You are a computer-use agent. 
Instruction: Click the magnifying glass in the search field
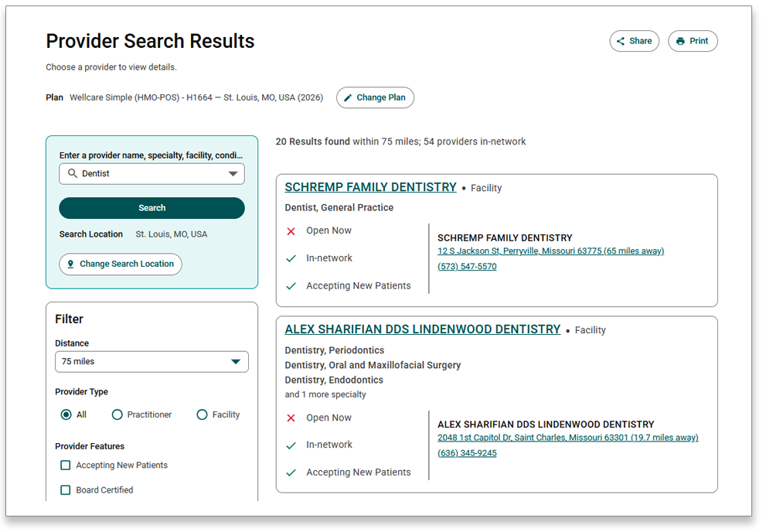[71, 173]
